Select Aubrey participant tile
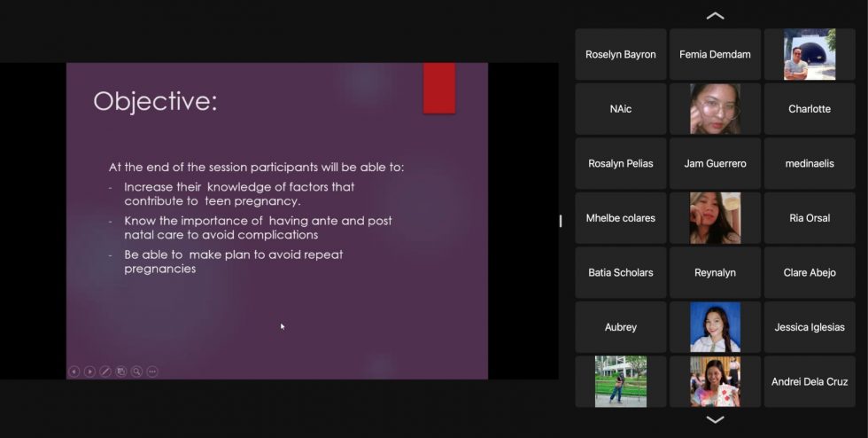Viewport: 868px width, 438px height. click(621, 327)
